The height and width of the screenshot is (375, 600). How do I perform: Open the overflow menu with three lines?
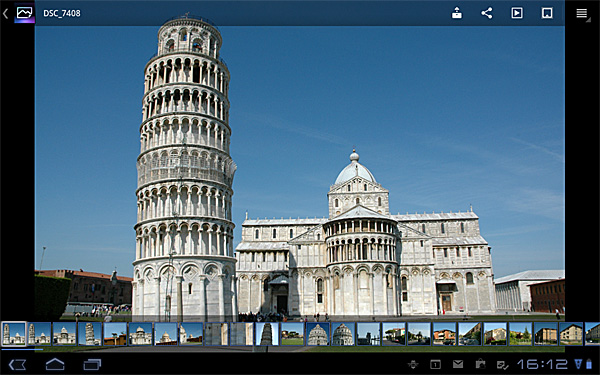coord(582,13)
